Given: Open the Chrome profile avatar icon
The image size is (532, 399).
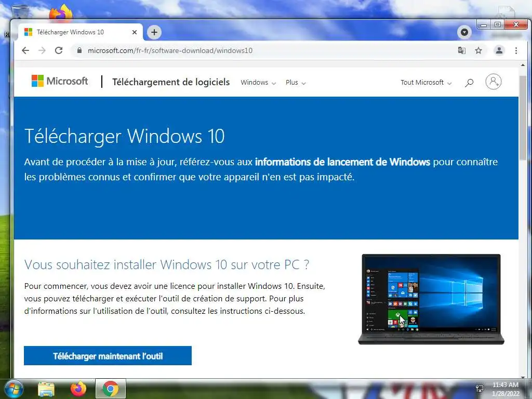Looking at the screenshot, I should [x=499, y=50].
